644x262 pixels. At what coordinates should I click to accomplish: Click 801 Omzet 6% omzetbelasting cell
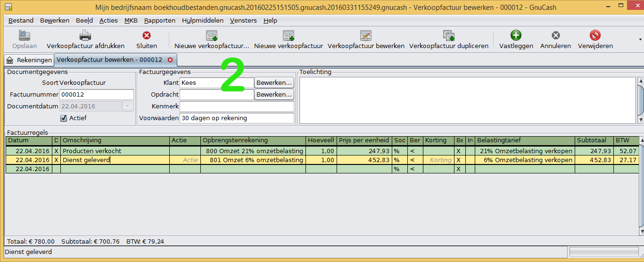point(253,160)
